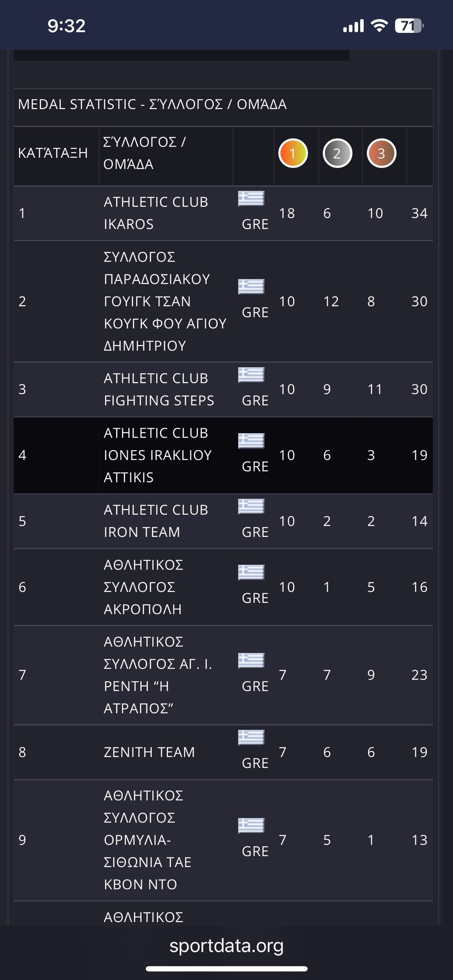Click the bronze medal icon header

point(381,154)
